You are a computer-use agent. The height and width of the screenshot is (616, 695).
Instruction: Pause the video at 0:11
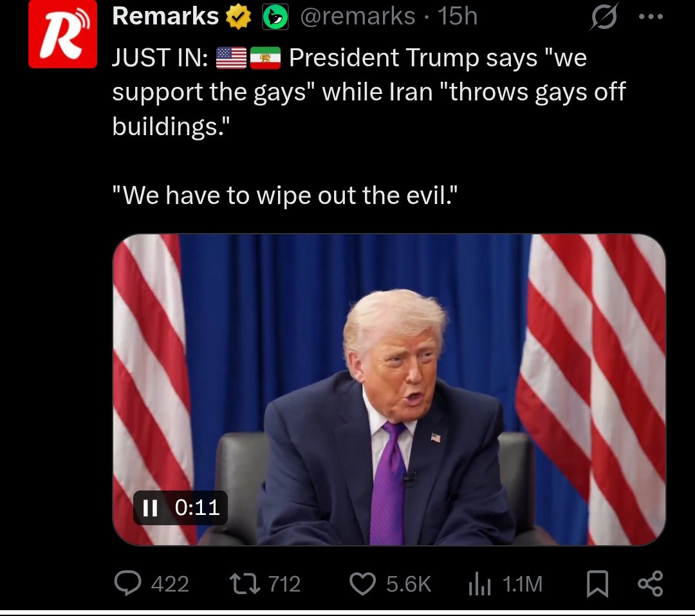point(150,508)
